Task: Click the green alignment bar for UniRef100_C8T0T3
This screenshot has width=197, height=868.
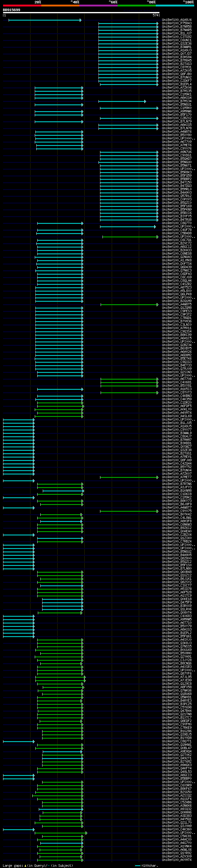Action: pos(130,393)
